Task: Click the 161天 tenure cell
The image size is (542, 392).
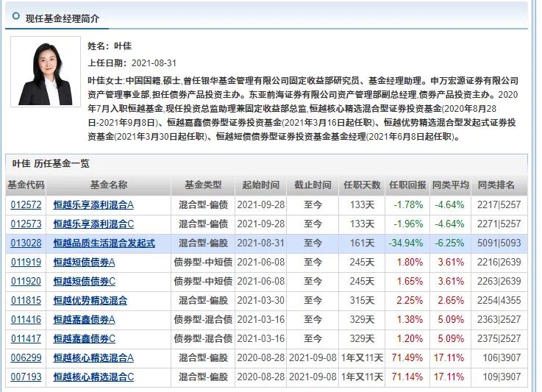Action: (362, 243)
